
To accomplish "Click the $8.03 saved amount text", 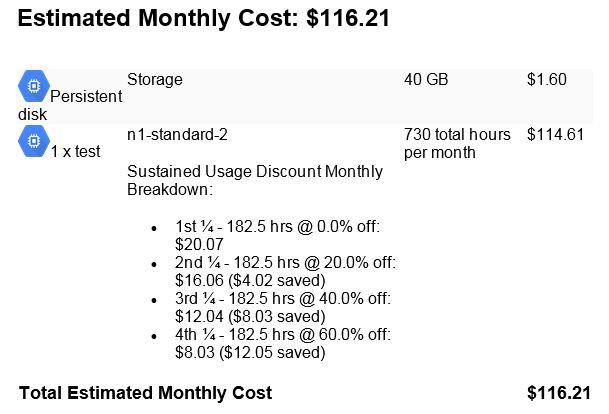I will click(x=277, y=317).
